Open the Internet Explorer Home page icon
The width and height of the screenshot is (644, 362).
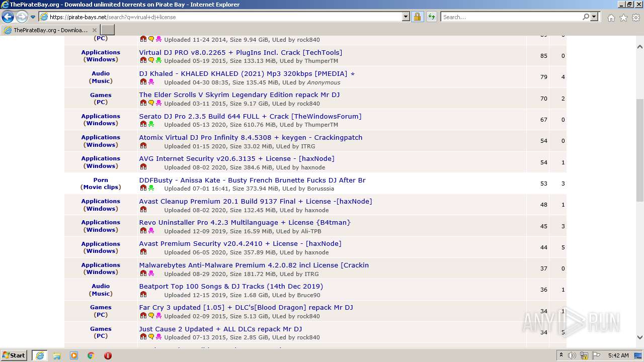pyautogui.click(x=611, y=18)
